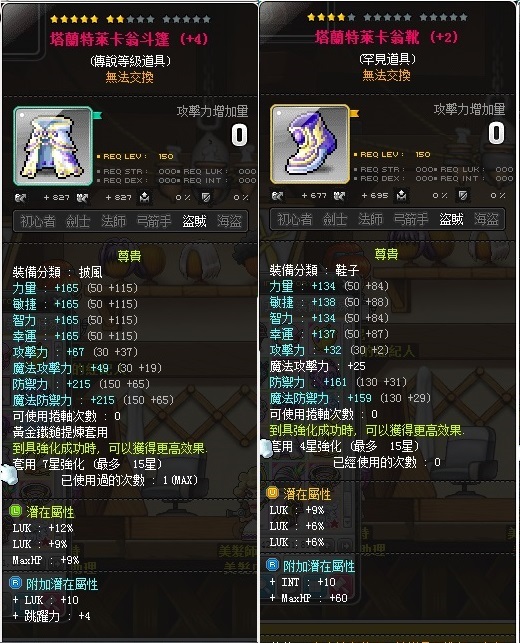
Task: Click the +827 sword icon on cape panel
Action: pyautogui.click(x=21, y=198)
